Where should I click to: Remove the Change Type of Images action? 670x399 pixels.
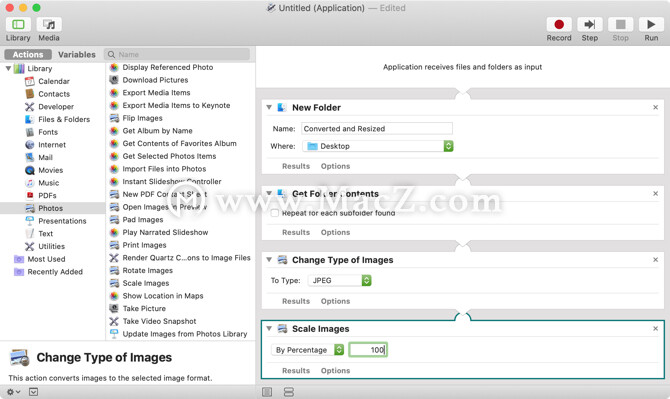[655, 260]
